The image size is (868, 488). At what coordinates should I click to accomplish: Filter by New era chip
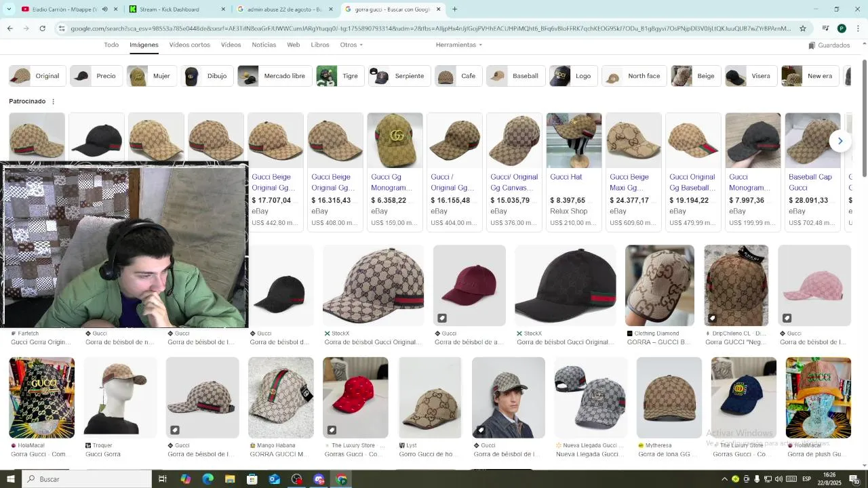tap(810, 76)
